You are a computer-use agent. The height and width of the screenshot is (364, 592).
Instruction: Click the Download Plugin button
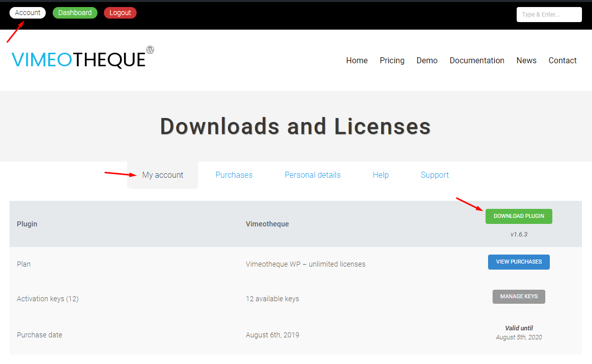click(x=519, y=216)
